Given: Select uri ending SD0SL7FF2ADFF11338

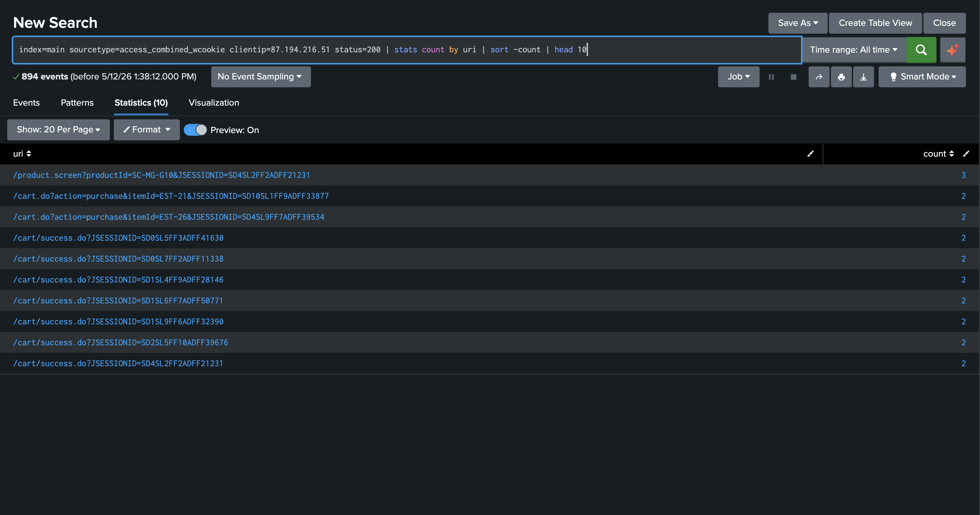Looking at the screenshot, I should (118, 259).
